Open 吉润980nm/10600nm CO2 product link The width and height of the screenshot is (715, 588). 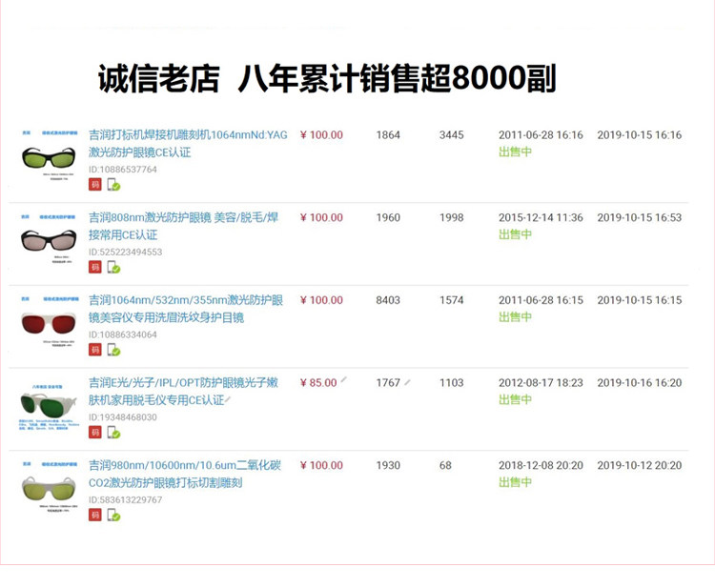[x=185, y=474]
